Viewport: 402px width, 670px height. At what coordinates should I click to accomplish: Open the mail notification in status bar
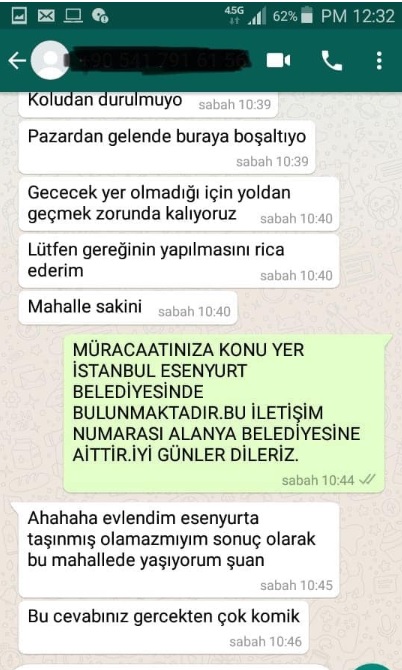click(x=46, y=16)
